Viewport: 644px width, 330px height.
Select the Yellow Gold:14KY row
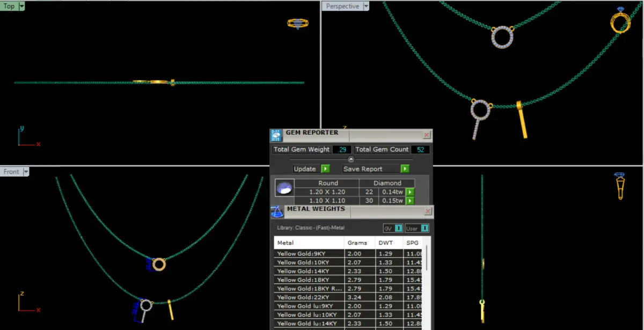pyautogui.click(x=348, y=271)
